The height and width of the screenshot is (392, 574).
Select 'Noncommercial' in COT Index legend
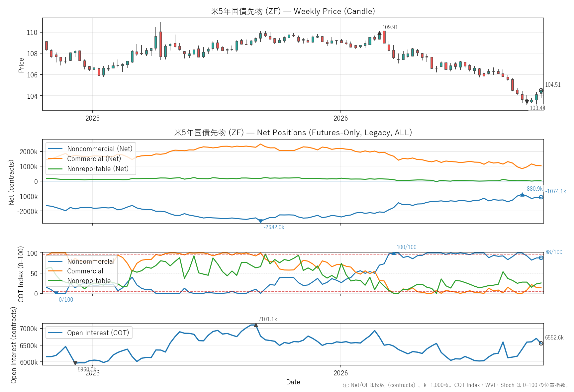click(81, 261)
